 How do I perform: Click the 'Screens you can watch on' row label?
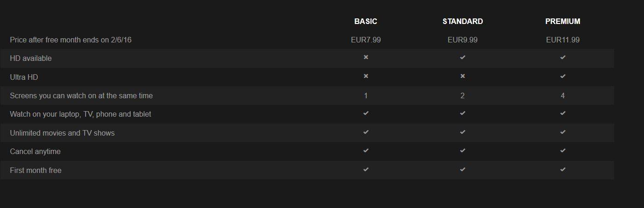coord(81,96)
